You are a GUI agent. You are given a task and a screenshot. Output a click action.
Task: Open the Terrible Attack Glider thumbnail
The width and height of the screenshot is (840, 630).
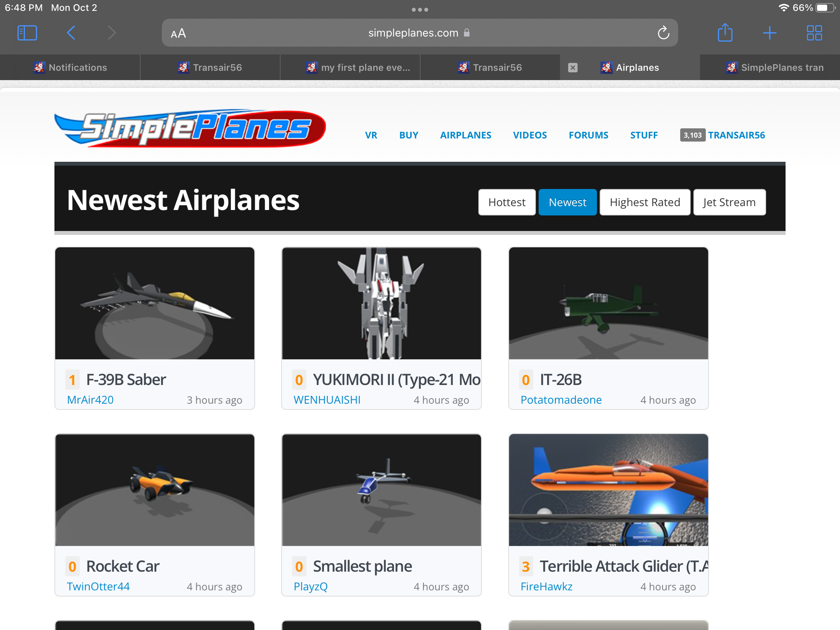(608, 490)
